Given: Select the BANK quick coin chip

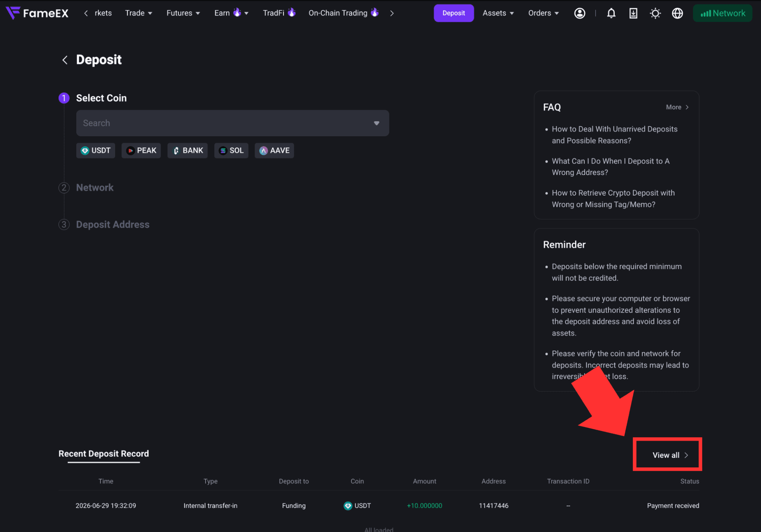Looking at the screenshot, I should (x=188, y=150).
